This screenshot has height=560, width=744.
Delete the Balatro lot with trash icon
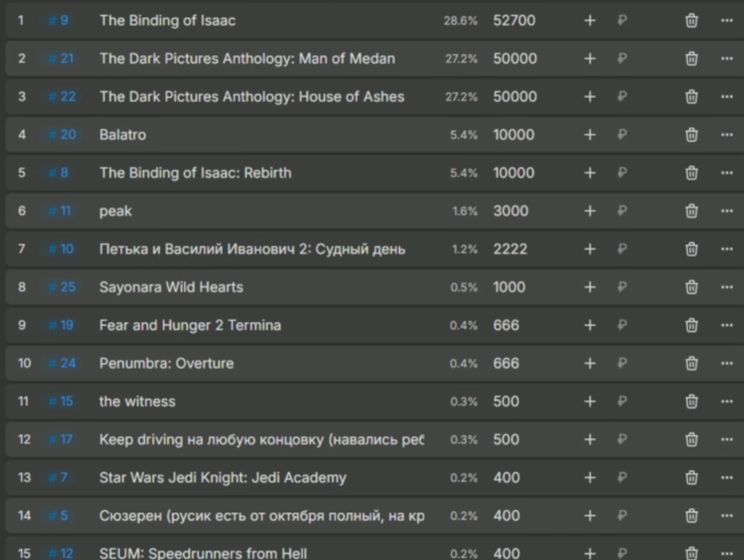point(691,135)
